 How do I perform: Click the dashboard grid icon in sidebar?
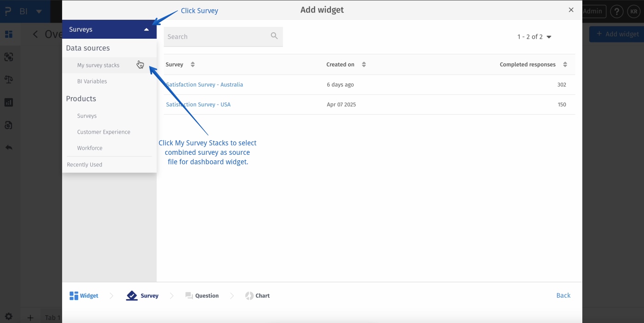point(9,34)
